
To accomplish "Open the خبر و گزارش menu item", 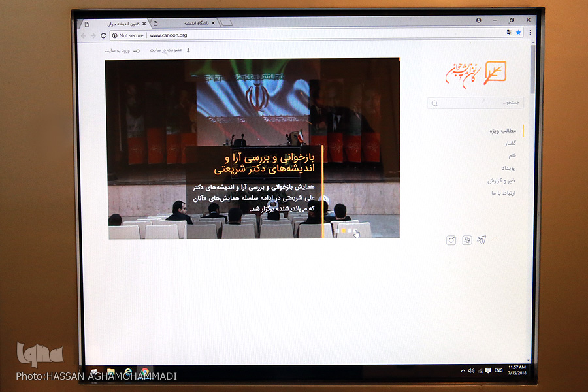I will (x=502, y=181).
